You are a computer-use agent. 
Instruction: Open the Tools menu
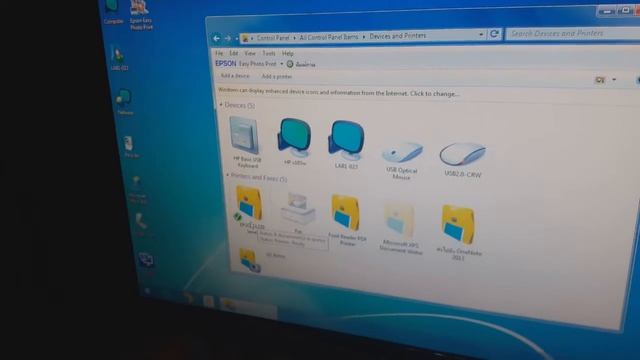(x=269, y=53)
